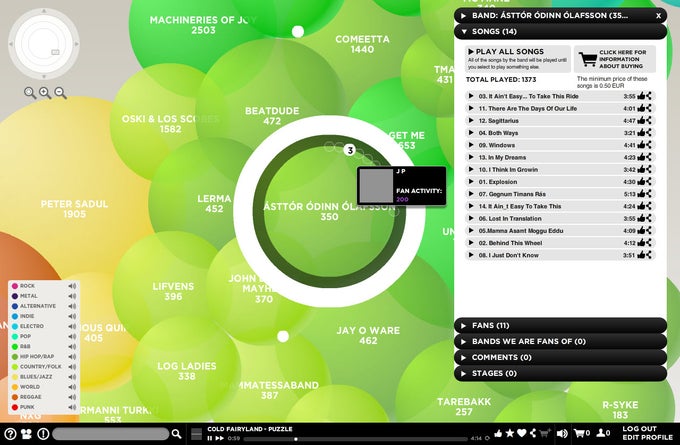Click the fan marker numbered 3 on the ring

click(350, 150)
